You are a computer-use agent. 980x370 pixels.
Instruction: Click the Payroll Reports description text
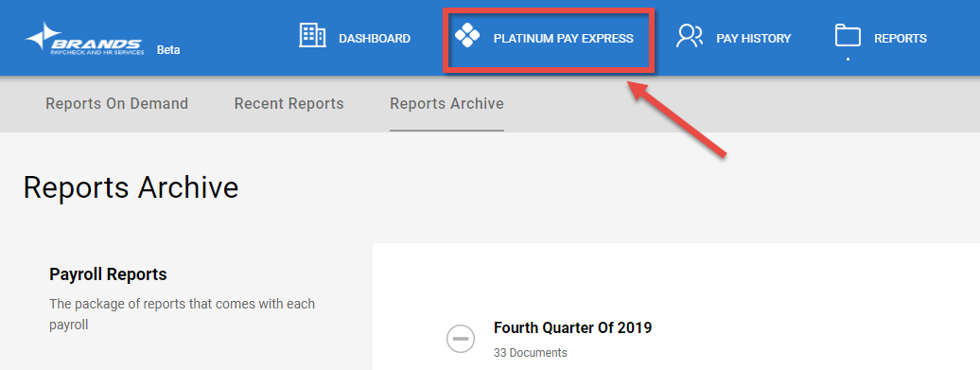pos(182,314)
